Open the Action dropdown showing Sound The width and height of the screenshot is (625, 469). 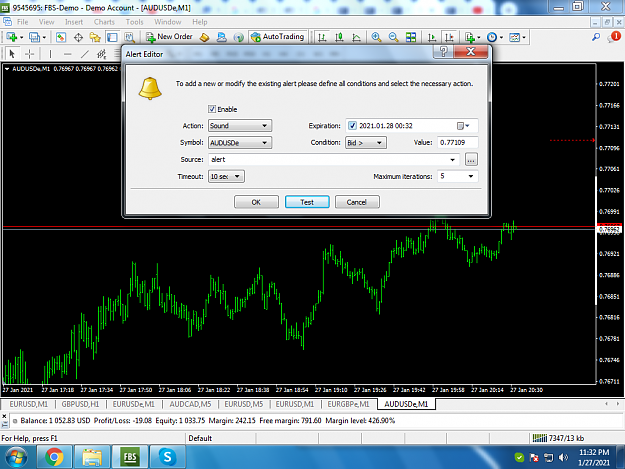(240, 126)
